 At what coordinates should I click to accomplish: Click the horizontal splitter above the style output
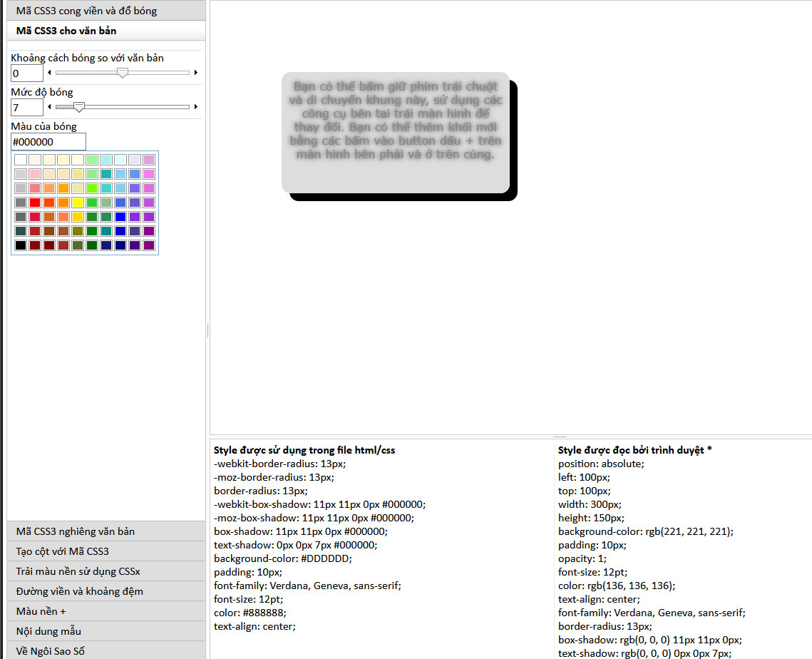tap(560, 436)
